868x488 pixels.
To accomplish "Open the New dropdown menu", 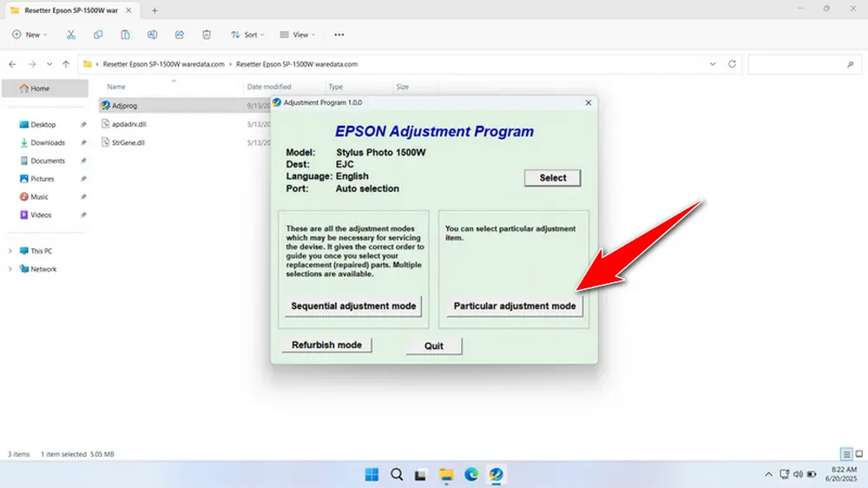I will point(30,35).
